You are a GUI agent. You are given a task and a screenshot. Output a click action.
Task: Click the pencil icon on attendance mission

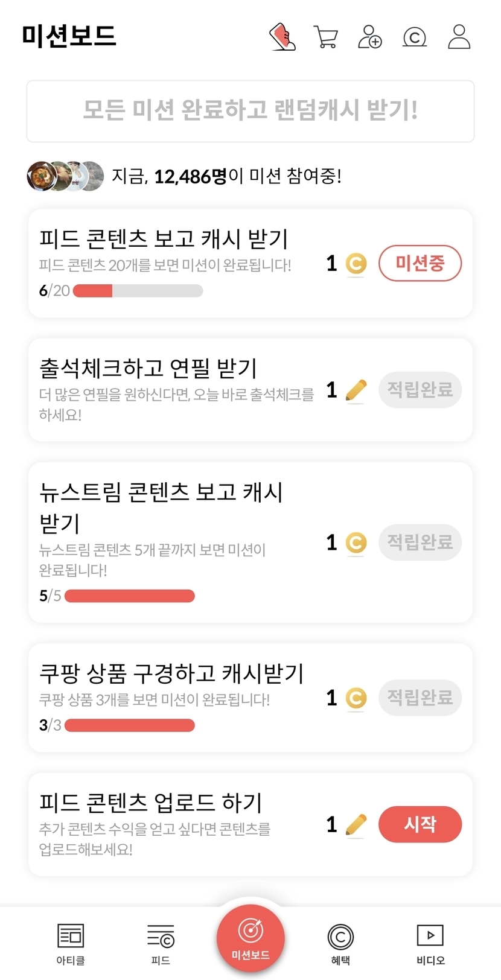tap(356, 390)
